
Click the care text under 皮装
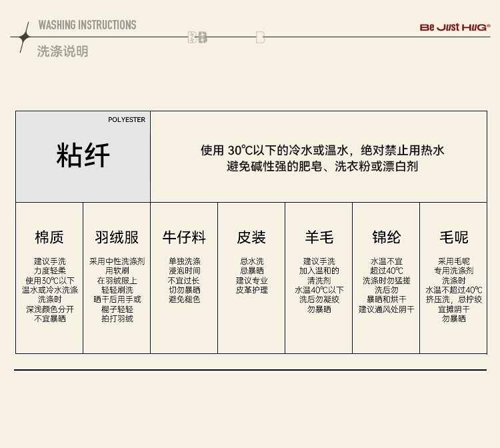[x=251, y=276]
